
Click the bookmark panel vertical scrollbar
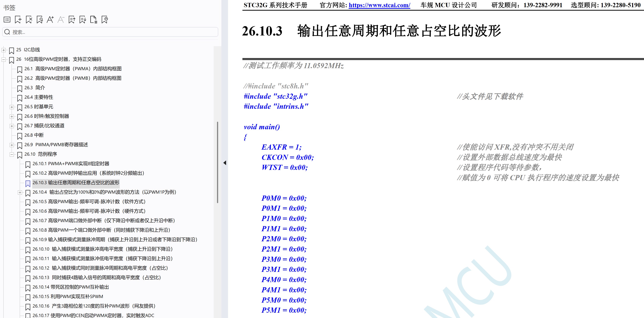(217, 162)
